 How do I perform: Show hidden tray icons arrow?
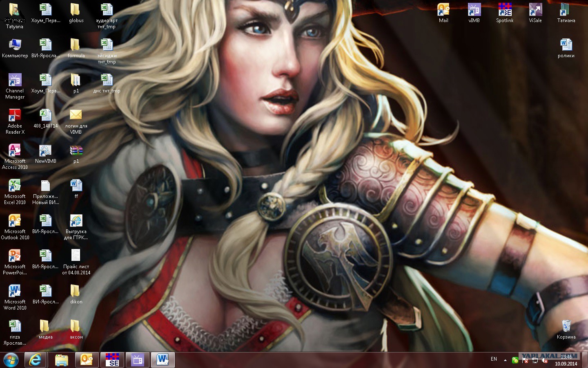click(x=505, y=360)
